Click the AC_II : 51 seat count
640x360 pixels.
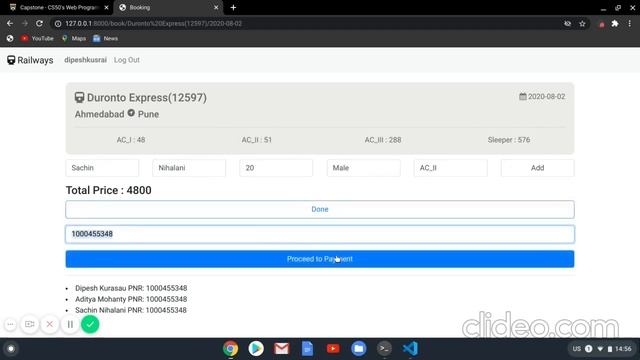(x=257, y=140)
